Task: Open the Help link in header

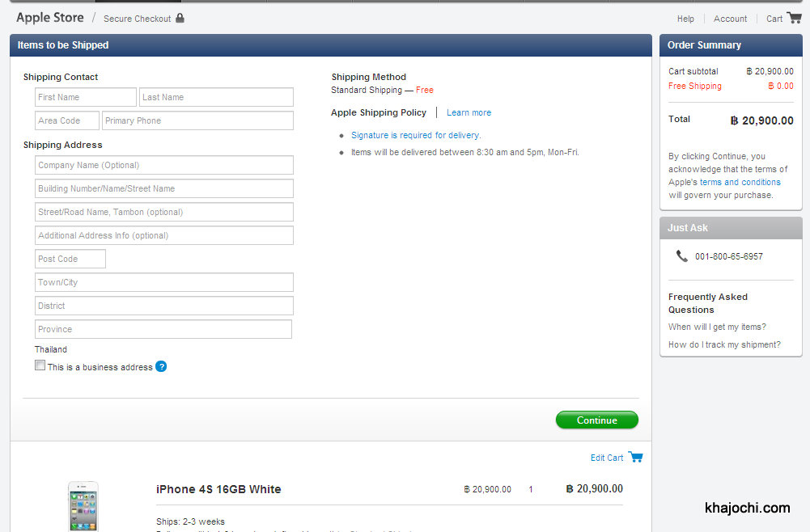Action: [685, 19]
